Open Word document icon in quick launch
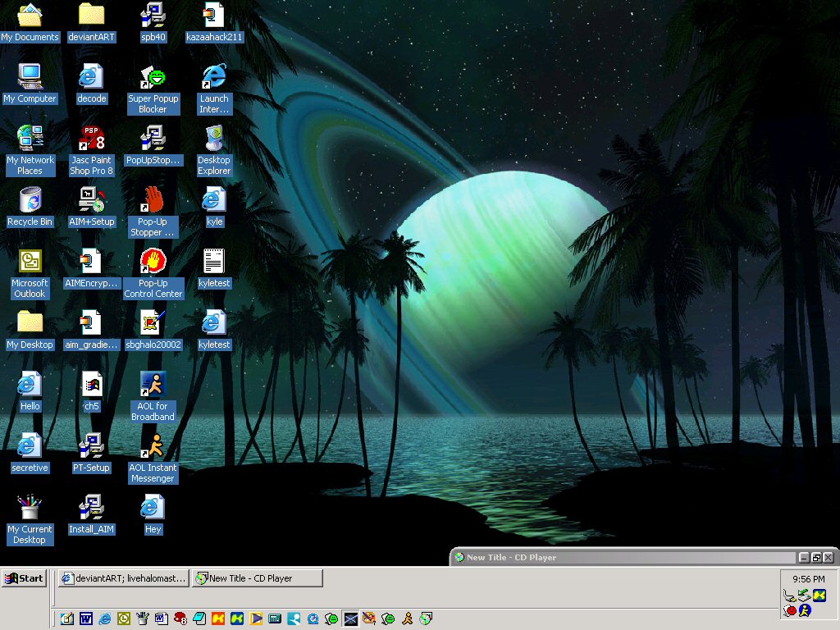 [x=162, y=619]
